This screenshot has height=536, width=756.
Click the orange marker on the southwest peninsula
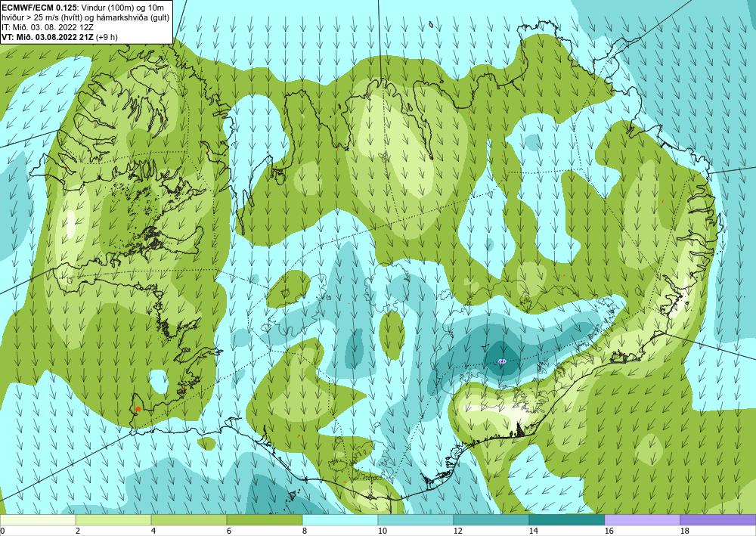pos(138,409)
